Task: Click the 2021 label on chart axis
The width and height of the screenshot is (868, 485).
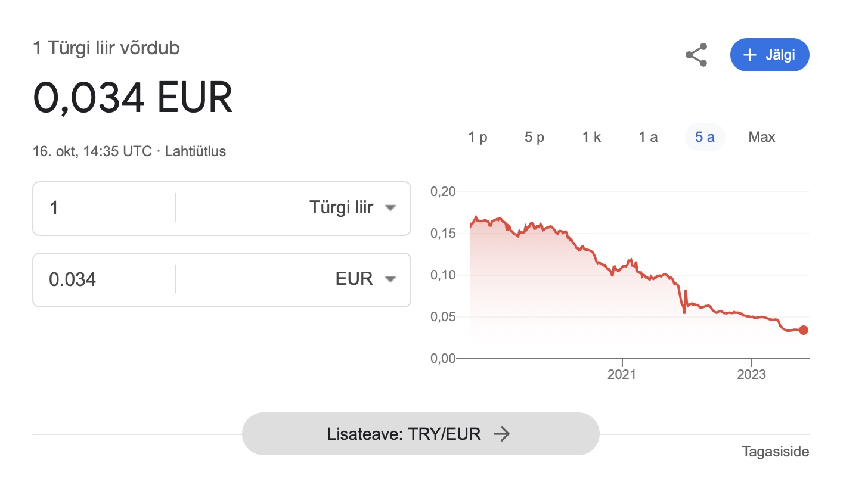Action: click(x=622, y=375)
